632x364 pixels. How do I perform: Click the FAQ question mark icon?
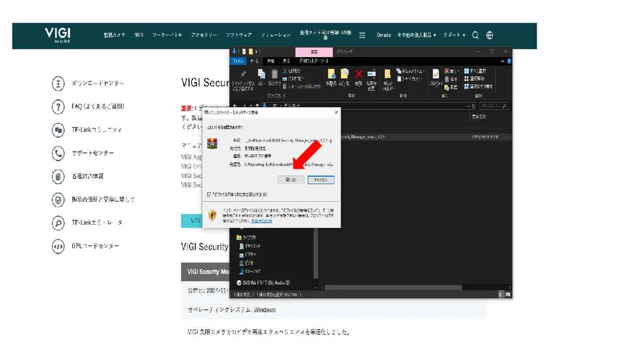tap(58, 107)
